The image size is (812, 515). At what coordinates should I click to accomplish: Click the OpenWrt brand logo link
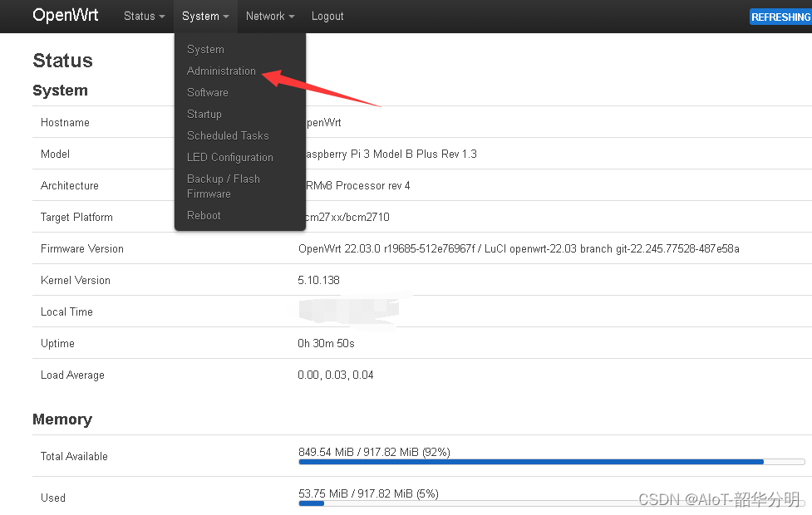coord(66,15)
